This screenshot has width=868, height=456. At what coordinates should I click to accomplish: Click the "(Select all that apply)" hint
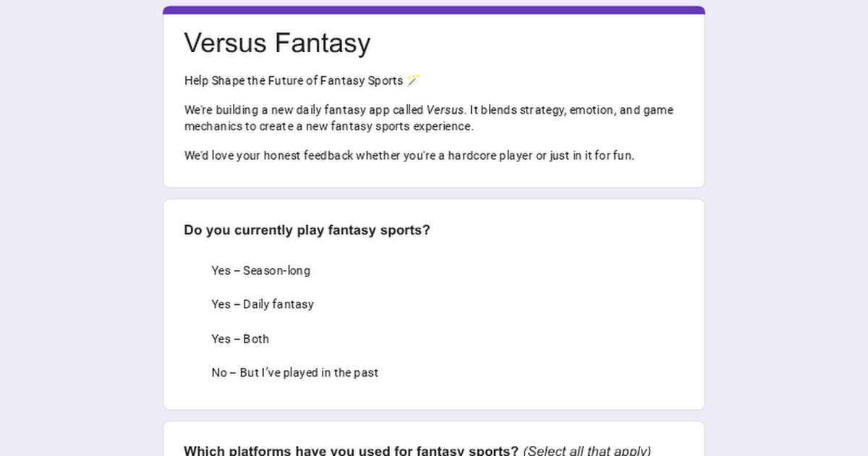[x=587, y=451]
